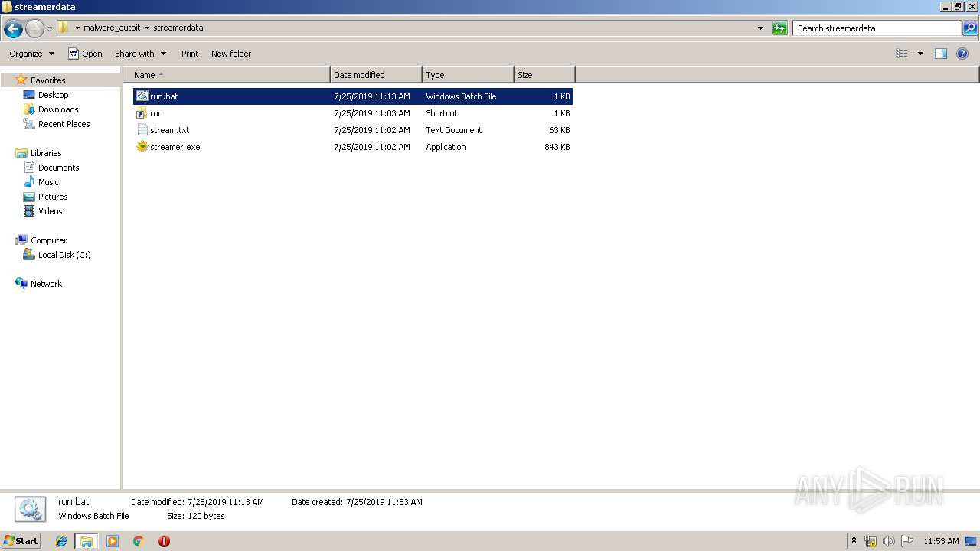980x551 pixels.
Task: Click the volume speaker tray icon
Action: (888, 541)
